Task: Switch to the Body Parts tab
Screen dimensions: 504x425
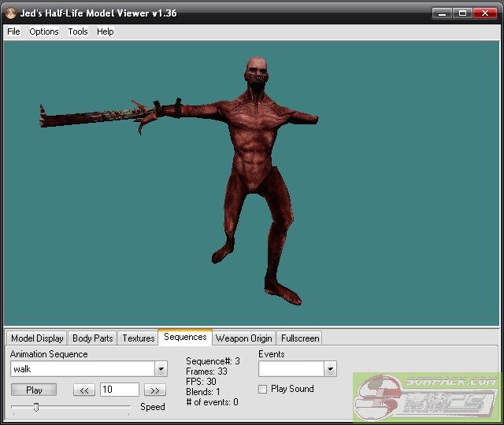Action: click(92, 338)
